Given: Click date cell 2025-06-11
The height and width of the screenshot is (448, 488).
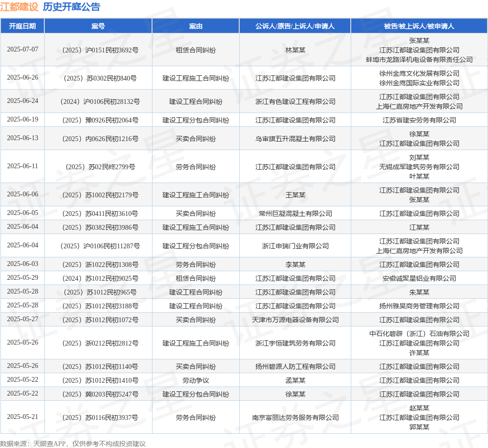Looking at the screenshot, I should (22, 166).
